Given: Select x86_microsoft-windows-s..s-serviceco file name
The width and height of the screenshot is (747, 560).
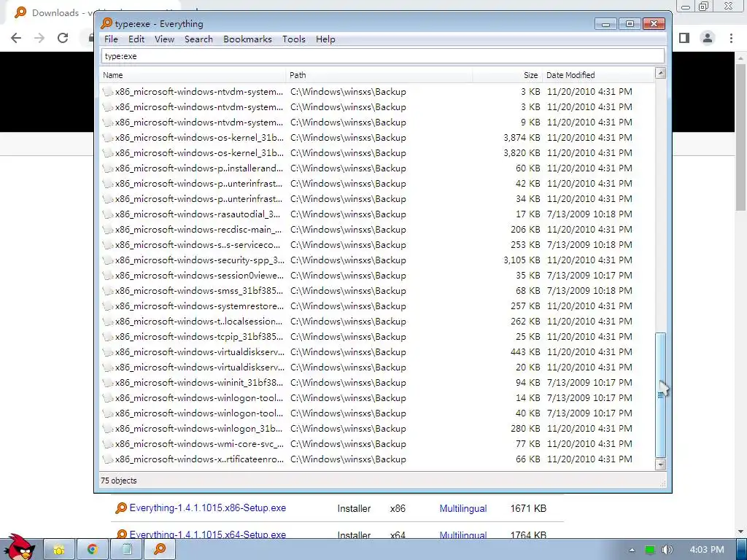Looking at the screenshot, I should pos(198,245).
